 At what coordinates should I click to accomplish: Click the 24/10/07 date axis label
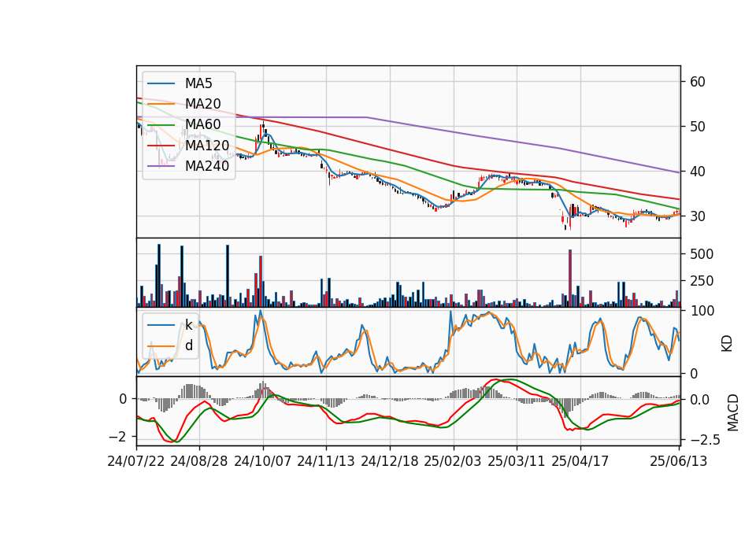tap(263, 461)
